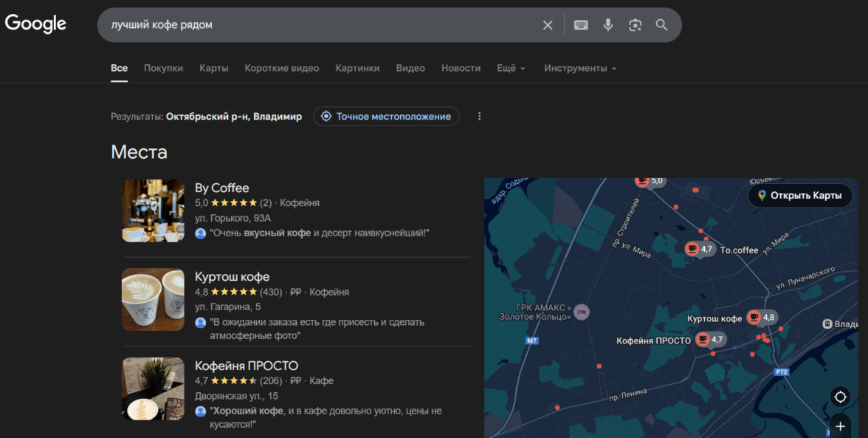Image resolution: width=868 pixels, height=438 pixels.
Task: Click inside the search text field
Action: 317,25
